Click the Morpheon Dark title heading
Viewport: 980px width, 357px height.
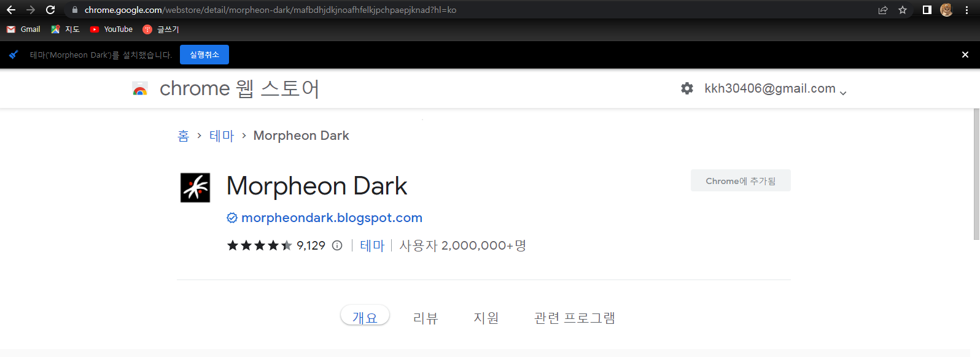pos(317,186)
